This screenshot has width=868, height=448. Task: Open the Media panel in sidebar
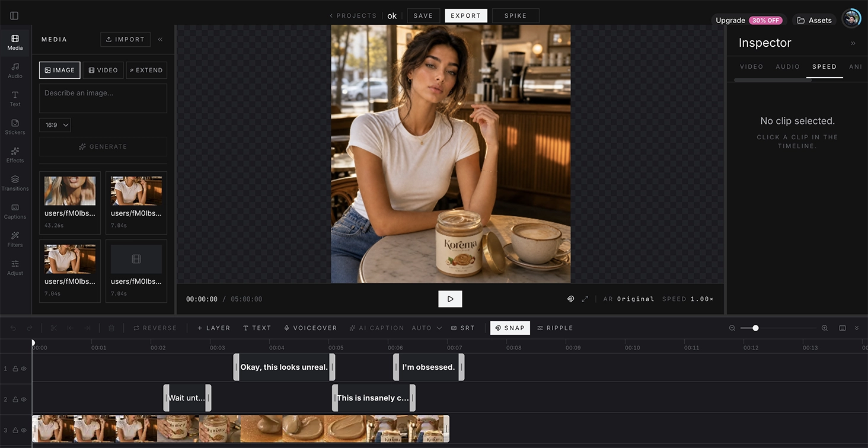(15, 43)
